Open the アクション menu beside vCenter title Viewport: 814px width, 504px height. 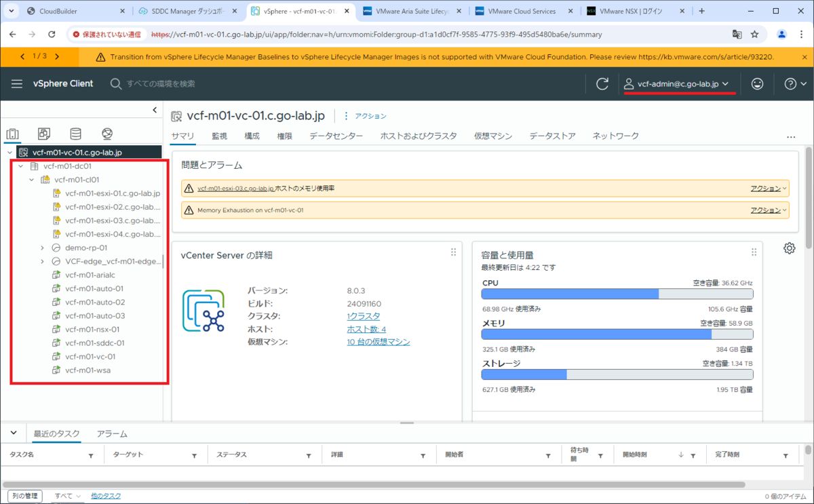[365, 116]
